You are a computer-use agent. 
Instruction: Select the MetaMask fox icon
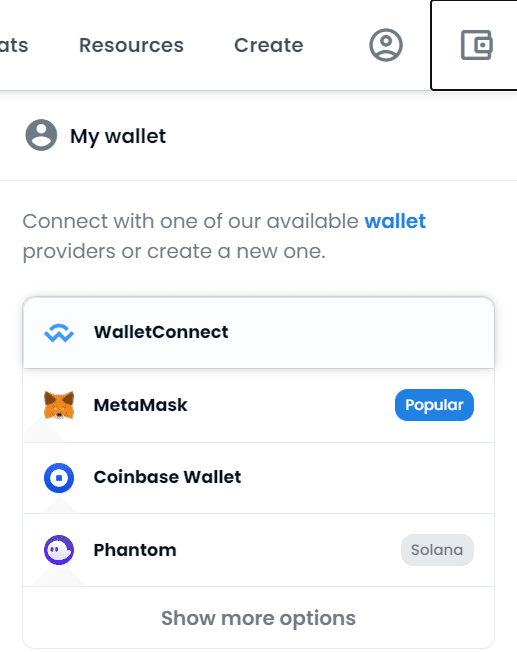tap(59, 405)
